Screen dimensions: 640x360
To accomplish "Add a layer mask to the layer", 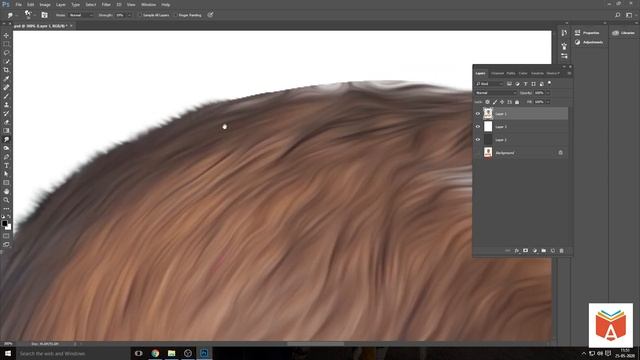I will tap(526, 251).
